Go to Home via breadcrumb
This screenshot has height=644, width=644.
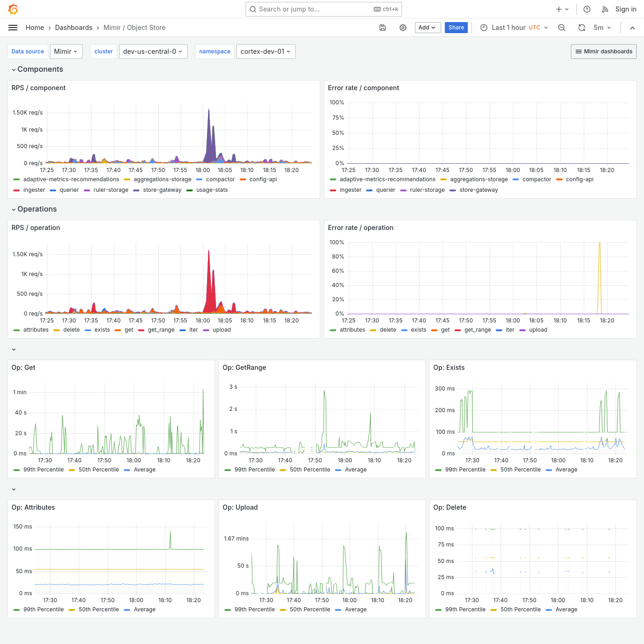click(34, 28)
